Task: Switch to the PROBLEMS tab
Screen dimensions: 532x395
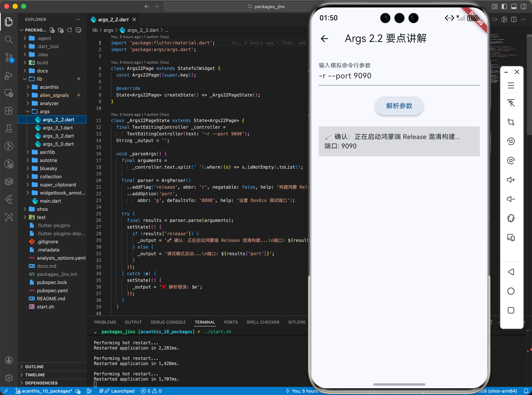Action: (x=105, y=322)
